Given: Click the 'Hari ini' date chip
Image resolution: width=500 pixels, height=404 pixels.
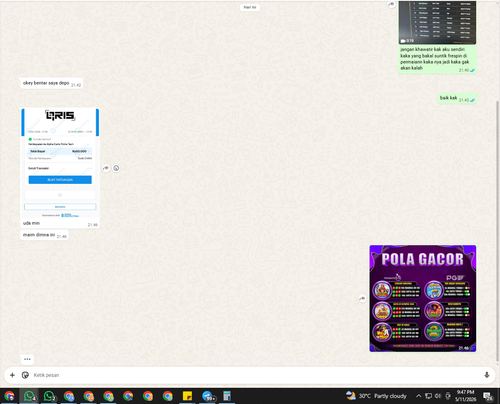Looking at the screenshot, I should [x=250, y=7].
